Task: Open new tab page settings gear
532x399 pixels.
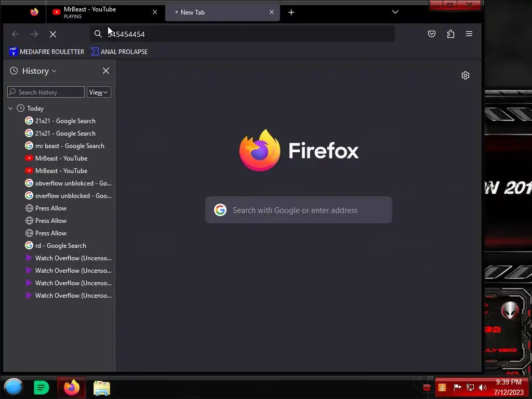Action: [x=465, y=75]
